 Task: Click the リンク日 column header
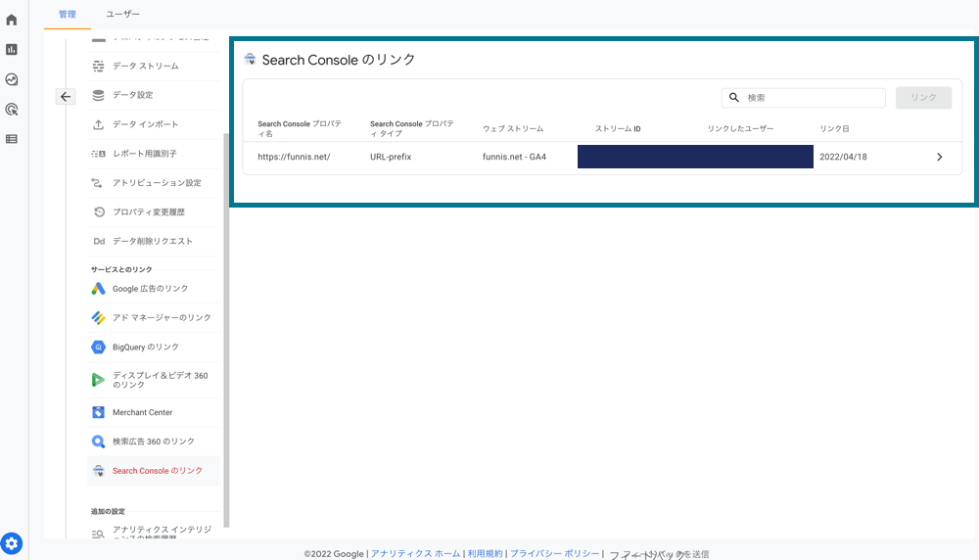(834, 128)
